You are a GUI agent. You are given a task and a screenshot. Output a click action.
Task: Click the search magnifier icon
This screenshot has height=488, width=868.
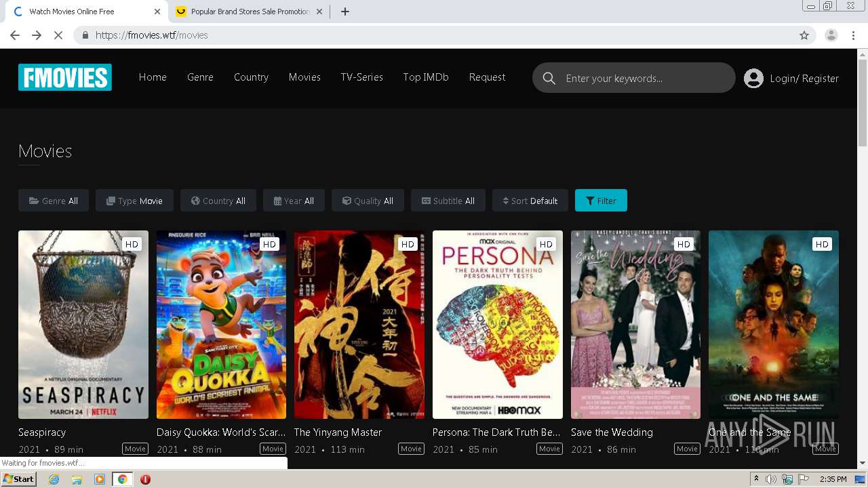tap(549, 78)
